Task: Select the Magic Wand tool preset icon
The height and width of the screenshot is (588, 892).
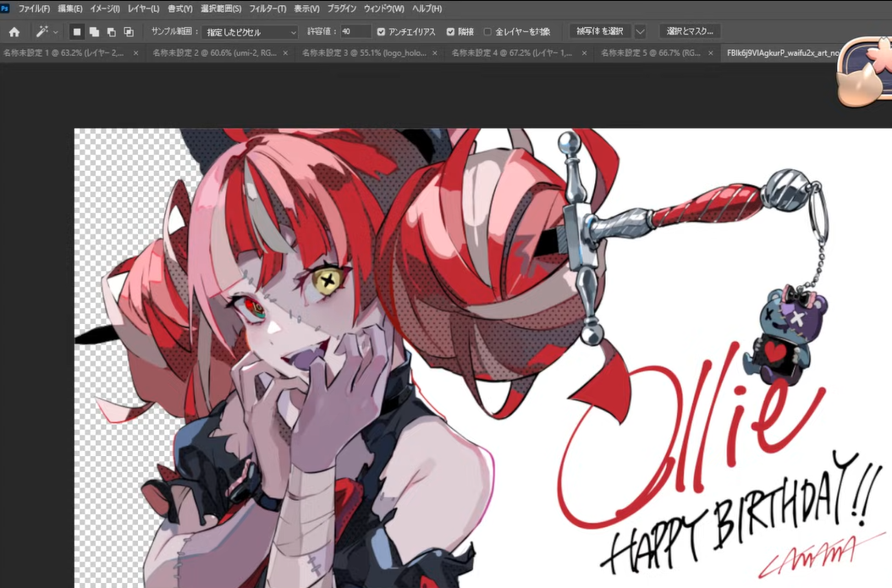Action: [x=42, y=32]
